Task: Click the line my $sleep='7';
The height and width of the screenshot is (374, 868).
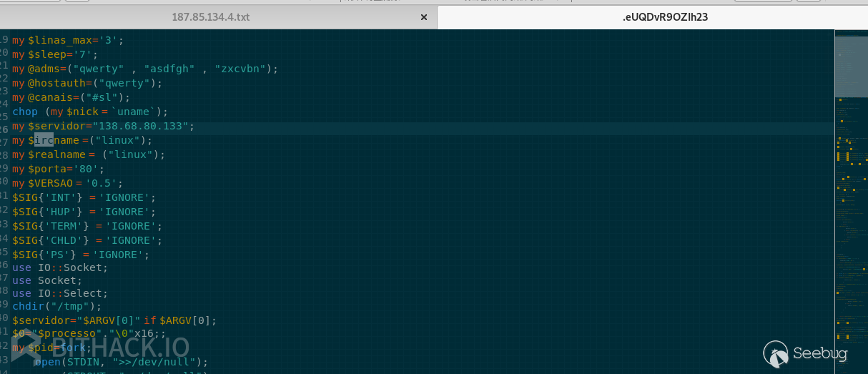Action: click(x=54, y=54)
